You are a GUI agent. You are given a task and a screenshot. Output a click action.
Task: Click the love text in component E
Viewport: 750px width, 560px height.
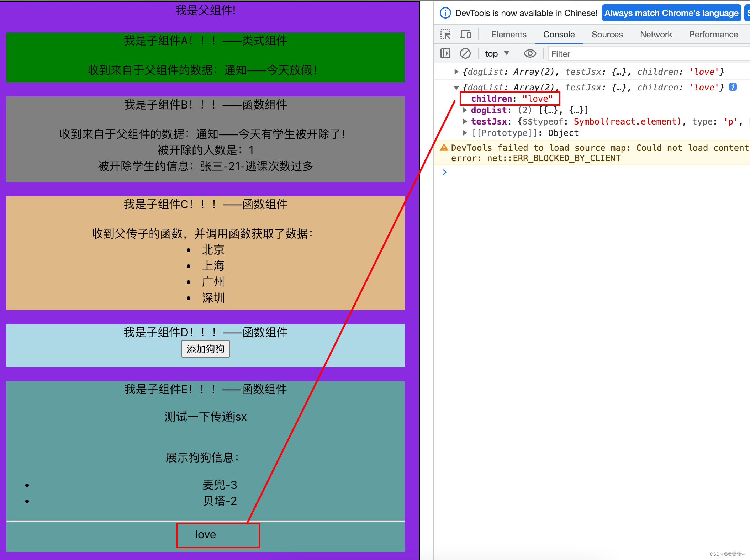tap(206, 534)
